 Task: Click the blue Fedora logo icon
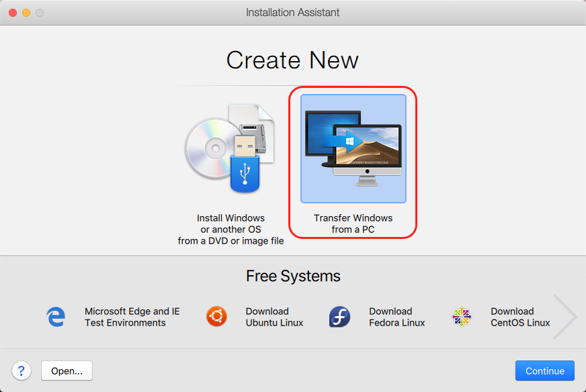click(x=339, y=317)
